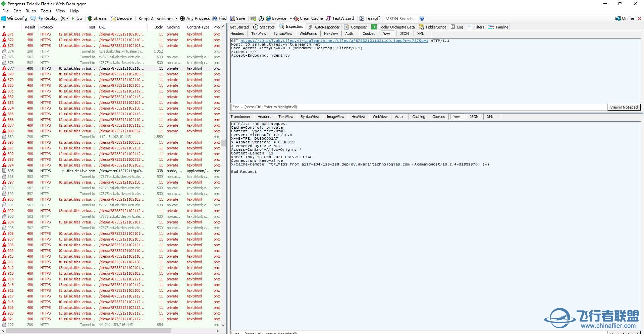
Task: Select session 922 tunnel to 44.241.159.216:443
Action: click(x=111, y=325)
